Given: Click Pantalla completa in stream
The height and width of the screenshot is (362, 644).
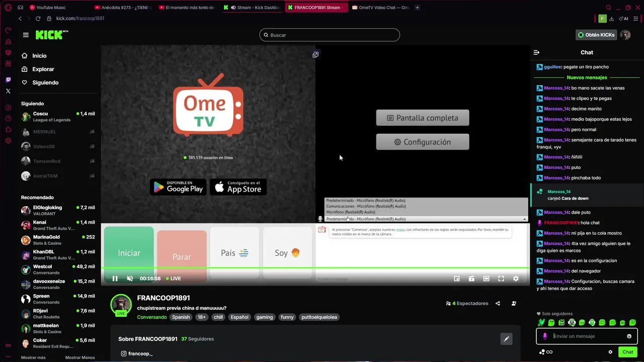Looking at the screenshot, I should (x=423, y=118).
